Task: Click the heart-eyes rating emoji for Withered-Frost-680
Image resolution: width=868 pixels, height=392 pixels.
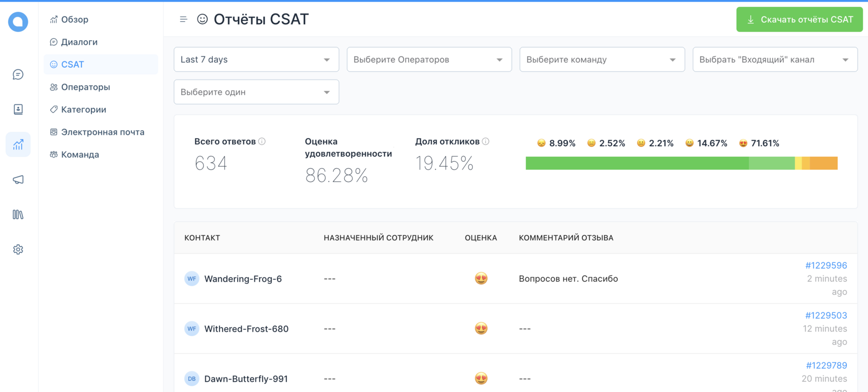Action: pyautogui.click(x=481, y=328)
